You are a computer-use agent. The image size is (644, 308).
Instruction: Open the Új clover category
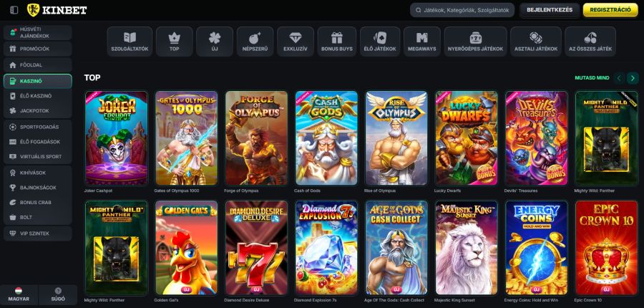(215, 42)
